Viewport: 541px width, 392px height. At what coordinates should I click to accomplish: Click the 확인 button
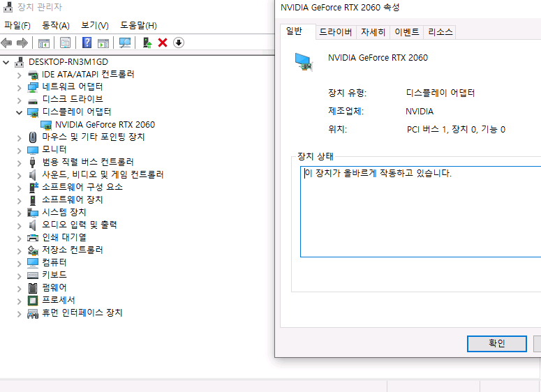[x=497, y=343]
